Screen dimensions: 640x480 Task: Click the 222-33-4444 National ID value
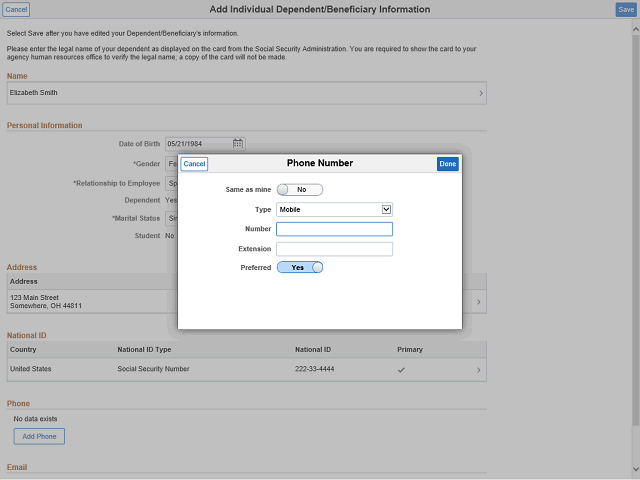pyautogui.click(x=315, y=369)
